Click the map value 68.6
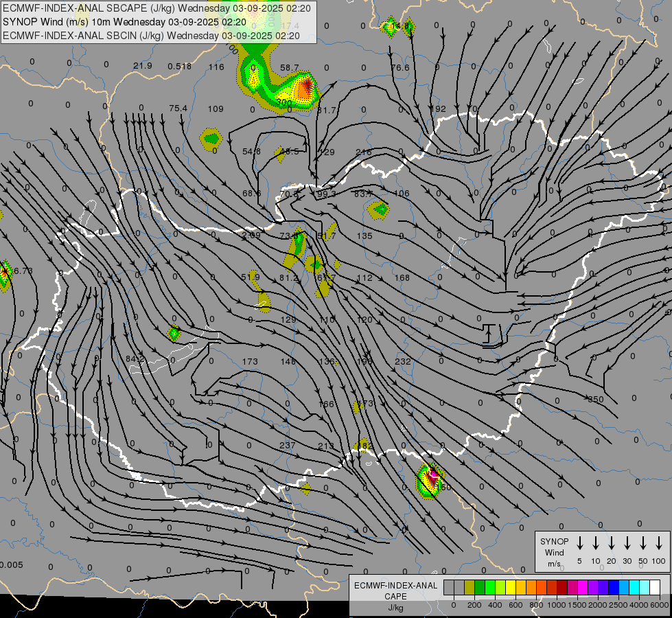The height and width of the screenshot is (618, 672). [x=252, y=194]
